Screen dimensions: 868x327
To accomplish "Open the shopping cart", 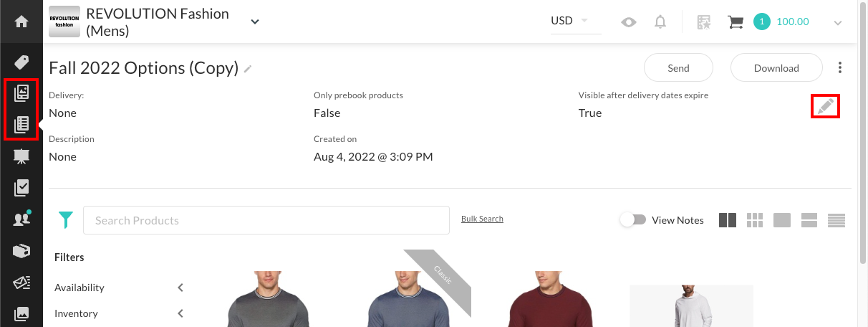I will 735,22.
